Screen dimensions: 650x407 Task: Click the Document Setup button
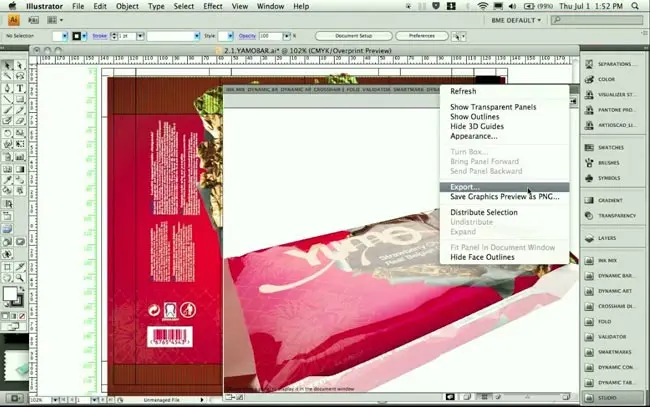(355, 35)
